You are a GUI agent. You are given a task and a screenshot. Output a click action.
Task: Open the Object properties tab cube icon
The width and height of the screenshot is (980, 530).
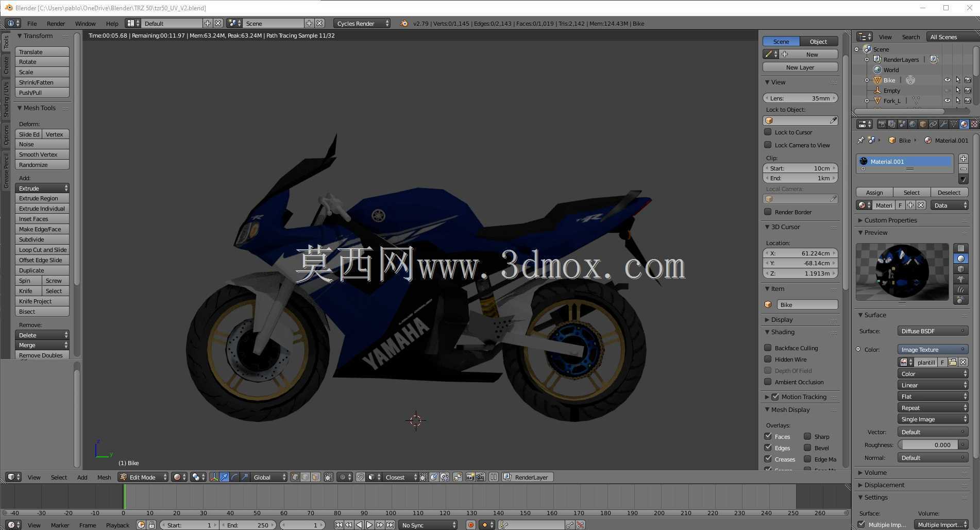[923, 124]
